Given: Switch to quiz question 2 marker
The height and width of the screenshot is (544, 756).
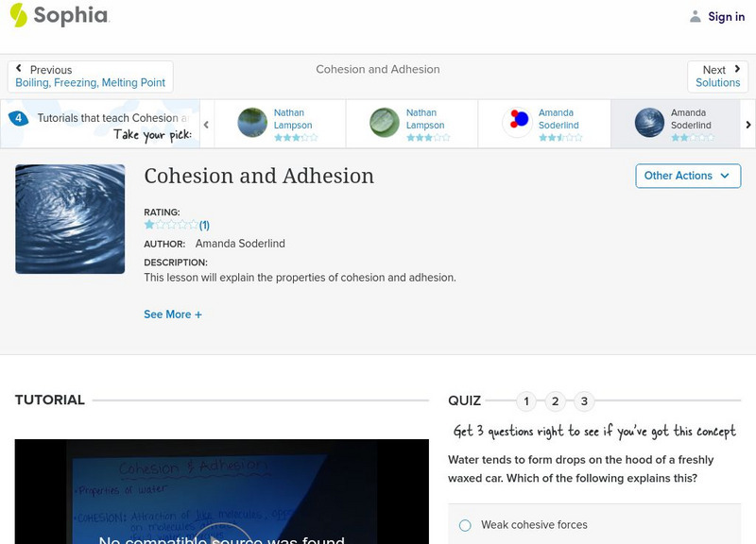Looking at the screenshot, I should point(556,400).
